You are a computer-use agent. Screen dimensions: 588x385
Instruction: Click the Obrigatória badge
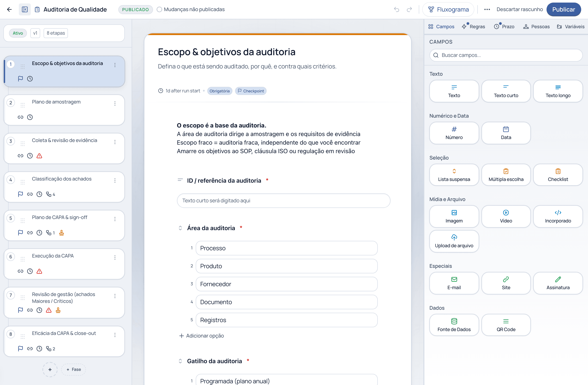220,91
